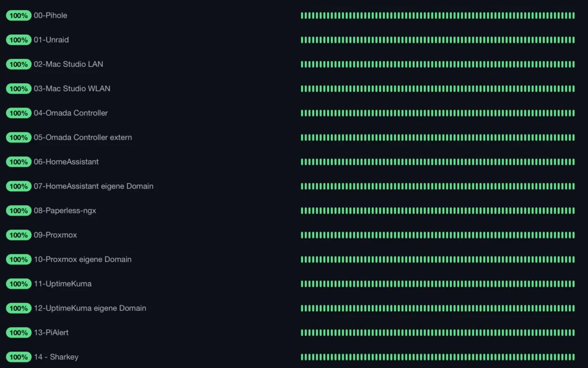Open the 04-Omada Controller monitor
Viewport: 588px width, 368px height.
71,113
